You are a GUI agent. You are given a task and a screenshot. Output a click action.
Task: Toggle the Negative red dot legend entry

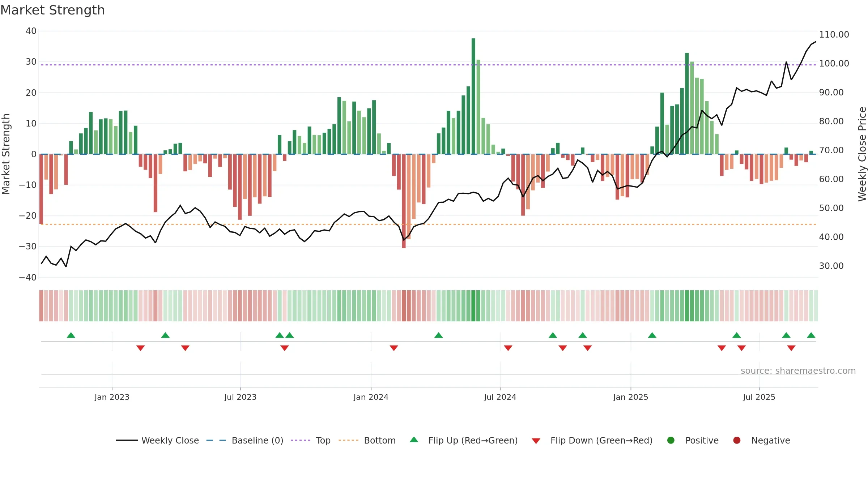(761, 440)
